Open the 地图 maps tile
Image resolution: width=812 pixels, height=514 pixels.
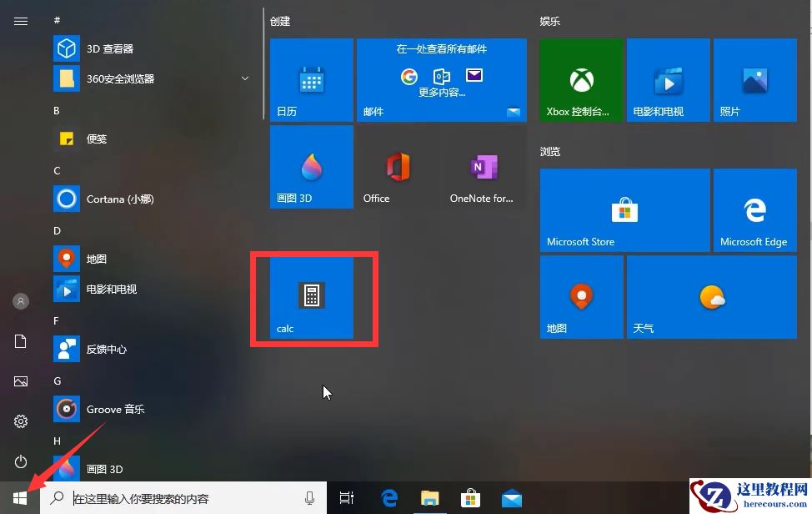click(581, 297)
